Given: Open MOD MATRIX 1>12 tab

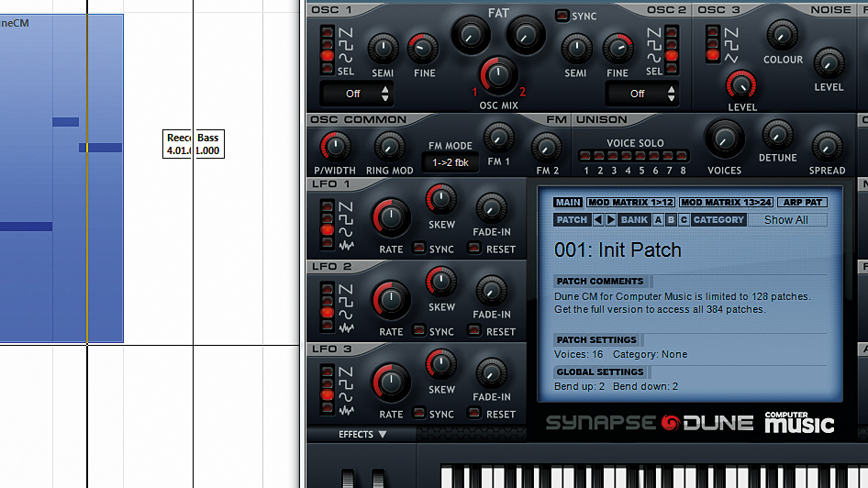Looking at the screenshot, I should click(x=630, y=203).
